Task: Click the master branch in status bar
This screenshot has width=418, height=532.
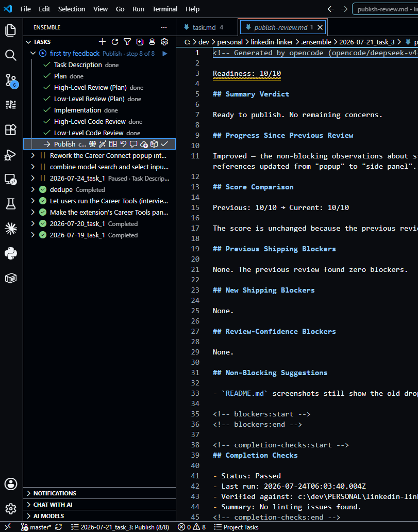Action: click(36, 527)
